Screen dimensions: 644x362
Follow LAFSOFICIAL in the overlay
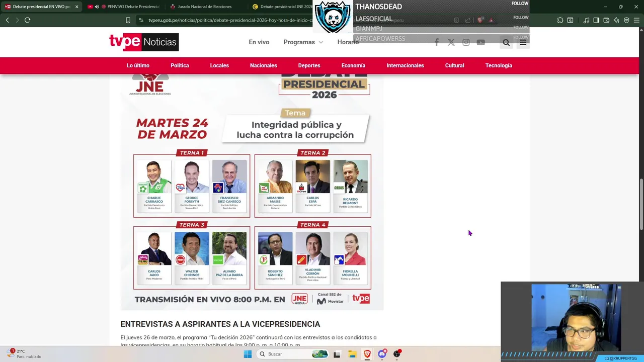pyautogui.click(x=521, y=18)
